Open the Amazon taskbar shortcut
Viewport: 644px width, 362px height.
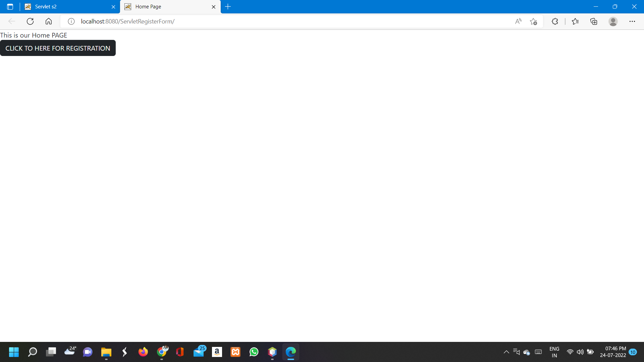(x=217, y=352)
